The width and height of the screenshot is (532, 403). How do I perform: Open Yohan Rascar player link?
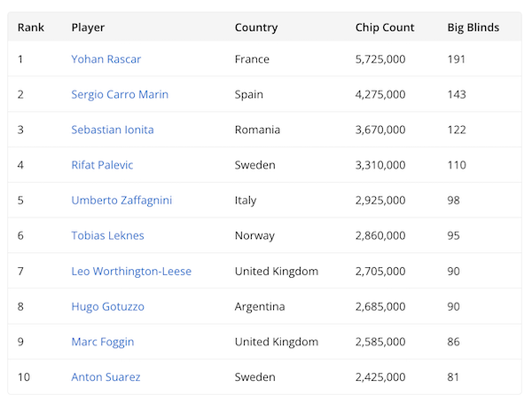click(106, 59)
